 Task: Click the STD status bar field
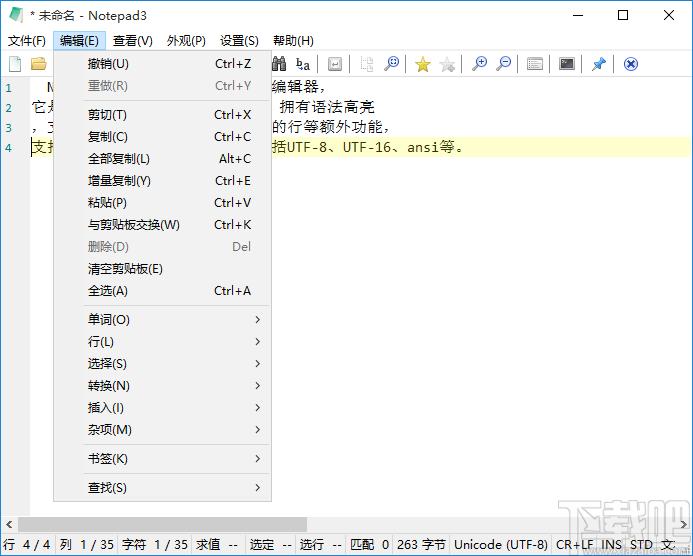[x=641, y=545]
